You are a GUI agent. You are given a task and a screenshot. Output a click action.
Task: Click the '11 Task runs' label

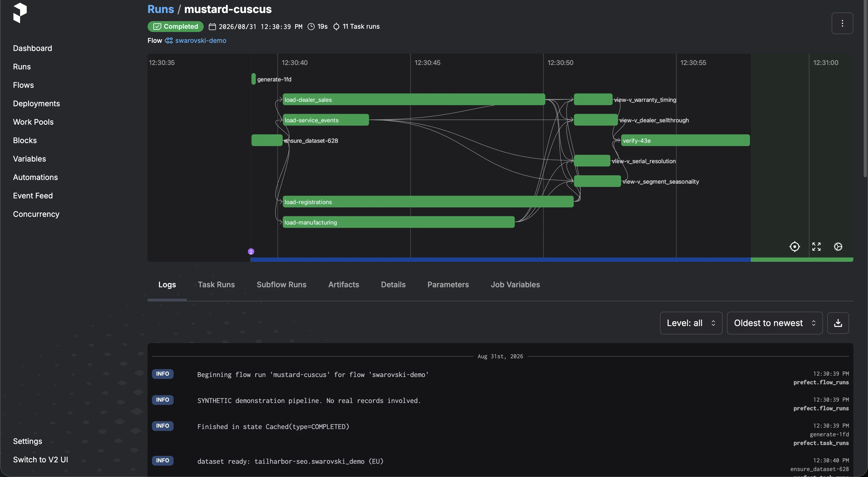click(x=361, y=27)
